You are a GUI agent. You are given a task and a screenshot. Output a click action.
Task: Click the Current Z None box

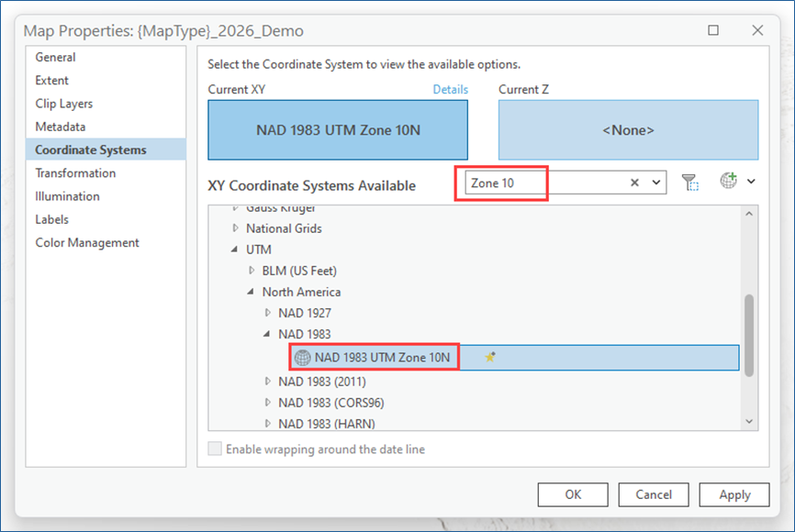(628, 130)
